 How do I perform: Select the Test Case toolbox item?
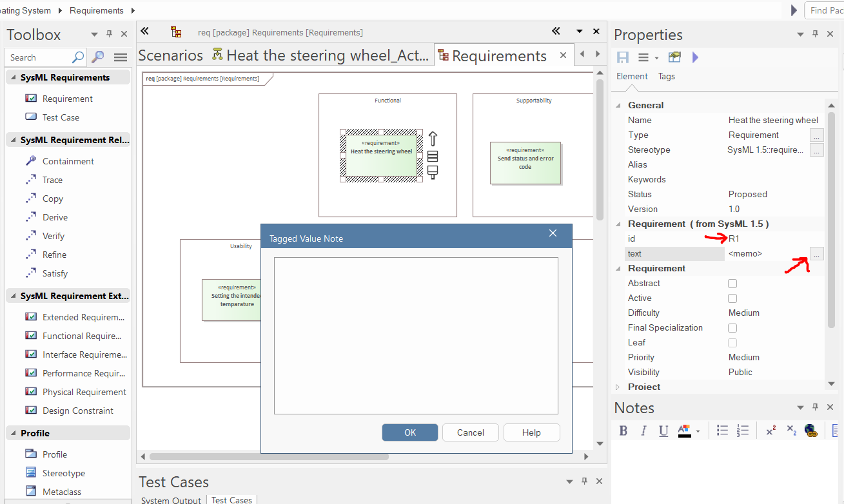point(61,117)
